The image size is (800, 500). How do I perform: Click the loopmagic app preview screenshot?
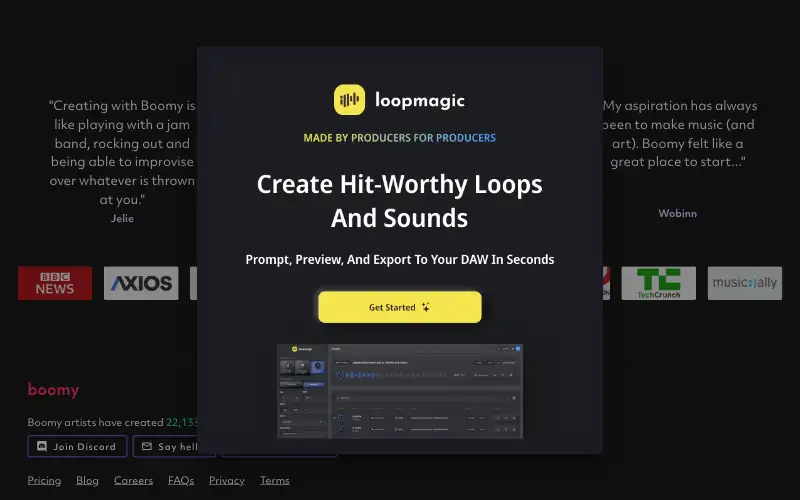[x=400, y=391]
